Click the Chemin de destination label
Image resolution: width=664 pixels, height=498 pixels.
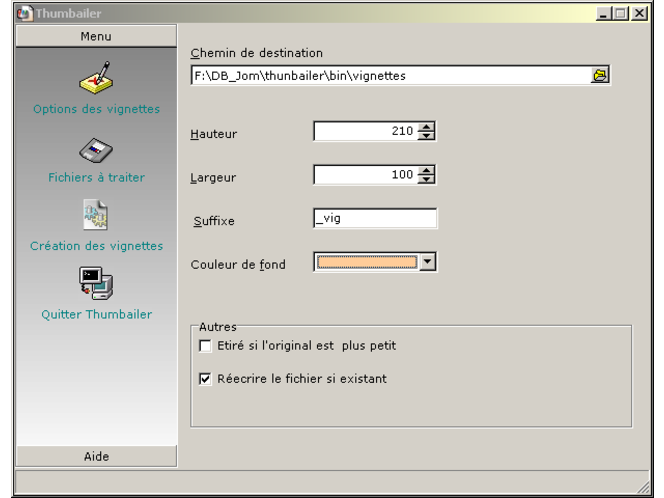(x=256, y=53)
